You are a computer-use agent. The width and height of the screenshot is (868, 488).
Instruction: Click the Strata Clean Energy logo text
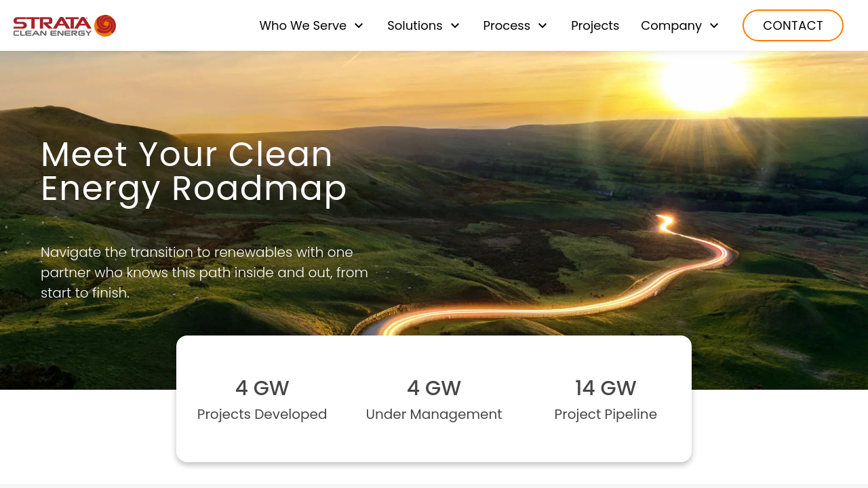click(52, 26)
